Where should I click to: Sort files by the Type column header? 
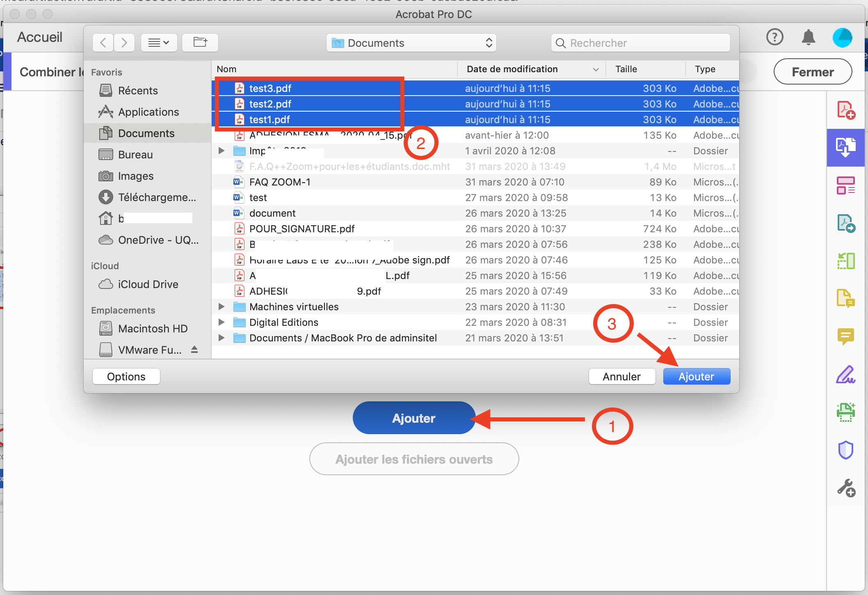coord(713,69)
